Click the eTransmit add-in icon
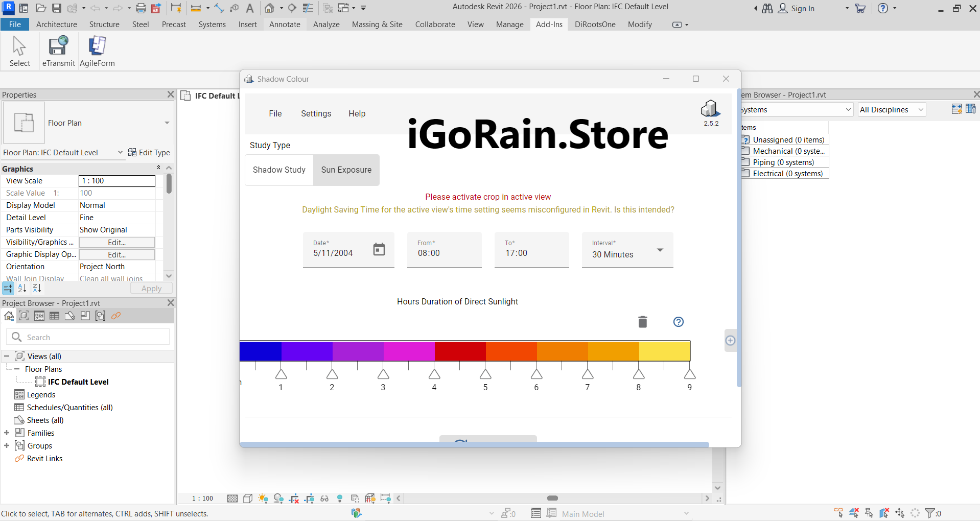The height and width of the screenshot is (521, 980). point(58,46)
